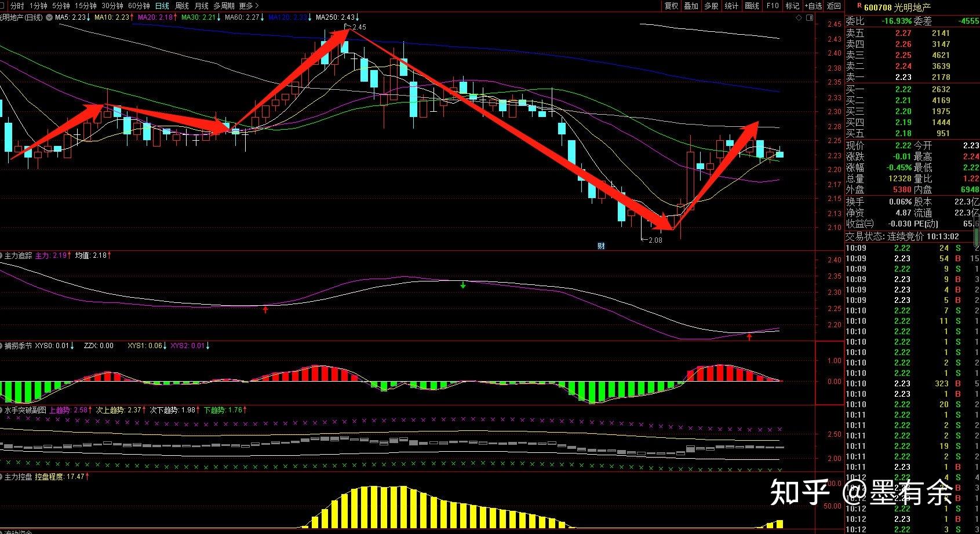The height and width of the screenshot is (534, 980).
Task: Click the 主力控盘 indicator title
Action: click(x=19, y=477)
